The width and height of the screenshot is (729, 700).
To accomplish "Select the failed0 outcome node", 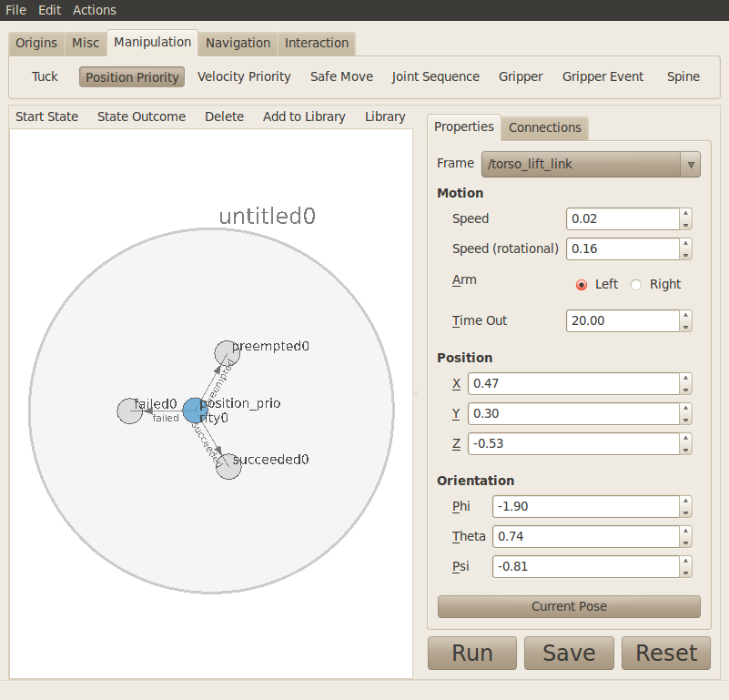I will click(130, 411).
